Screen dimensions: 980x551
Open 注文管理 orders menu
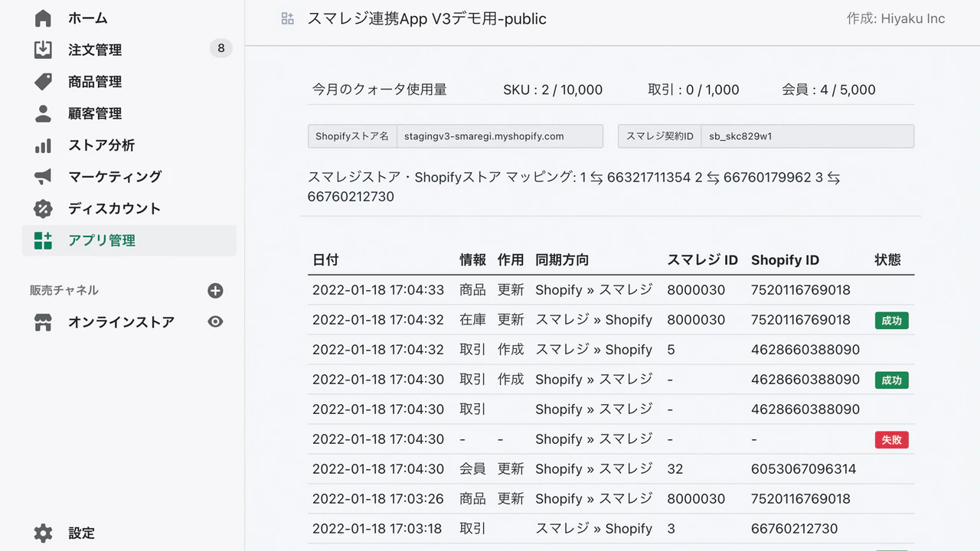point(95,50)
